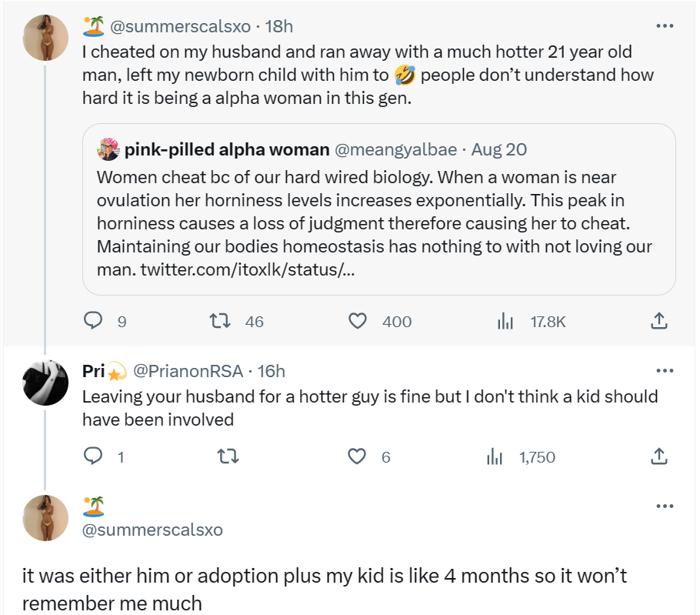700x615 pixels.
Task: Open more options menu on summerscalsxo's tweet
Action: [665, 25]
